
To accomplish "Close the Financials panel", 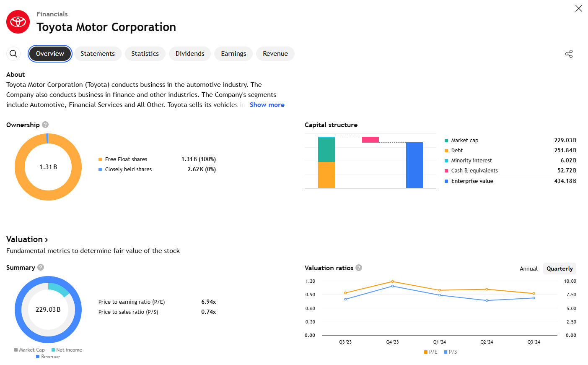I will (x=579, y=8).
